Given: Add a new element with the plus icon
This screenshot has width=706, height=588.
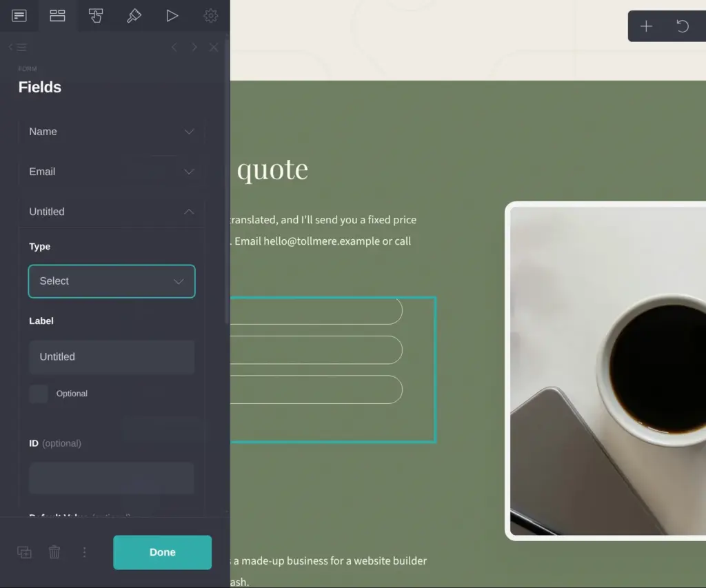Looking at the screenshot, I should [646, 26].
